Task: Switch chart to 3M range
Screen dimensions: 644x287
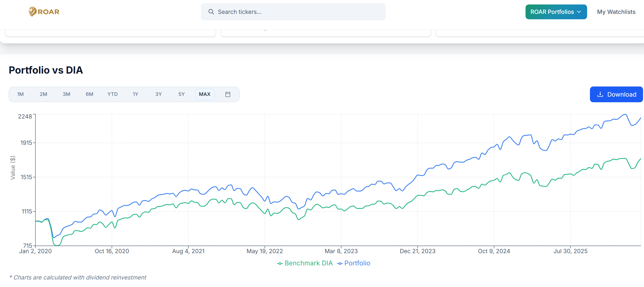Action: tap(66, 94)
